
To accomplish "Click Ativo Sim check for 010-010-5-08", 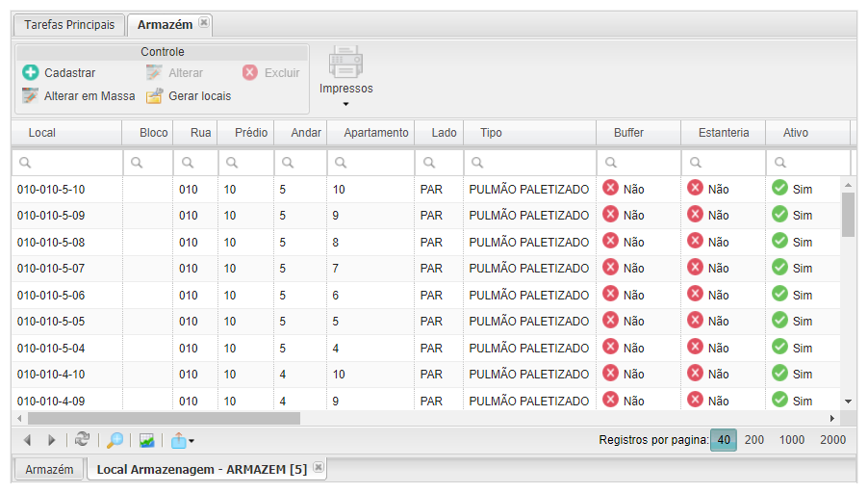I will point(780,241).
